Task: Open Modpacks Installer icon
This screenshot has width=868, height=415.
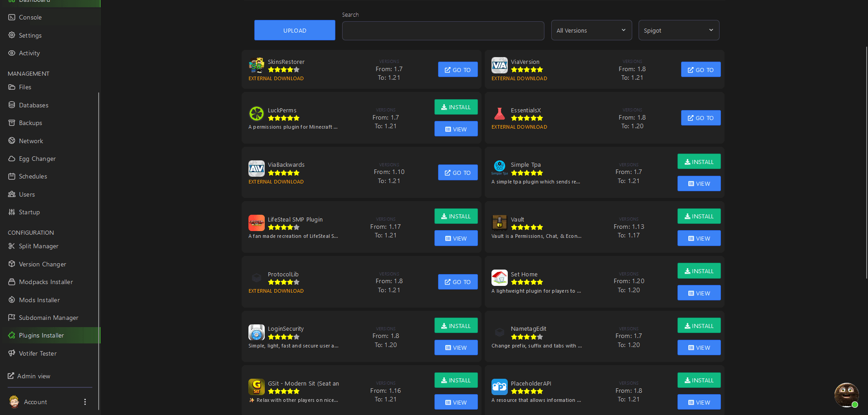Action: [12, 282]
